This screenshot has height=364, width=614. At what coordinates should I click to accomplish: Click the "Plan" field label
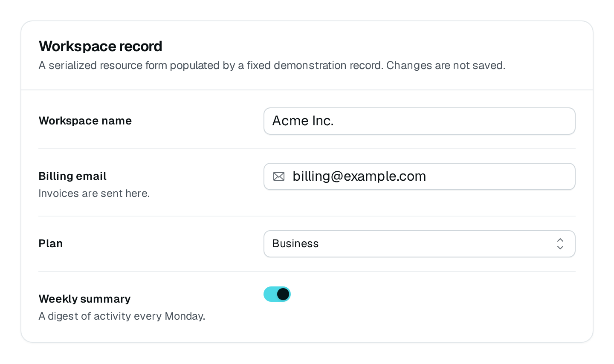[51, 243]
